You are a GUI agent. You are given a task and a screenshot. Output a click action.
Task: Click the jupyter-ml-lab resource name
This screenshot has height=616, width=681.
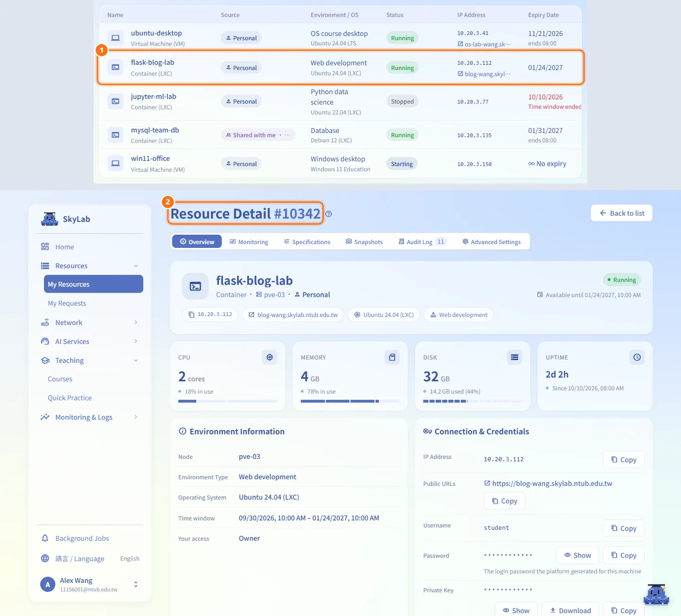point(154,97)
